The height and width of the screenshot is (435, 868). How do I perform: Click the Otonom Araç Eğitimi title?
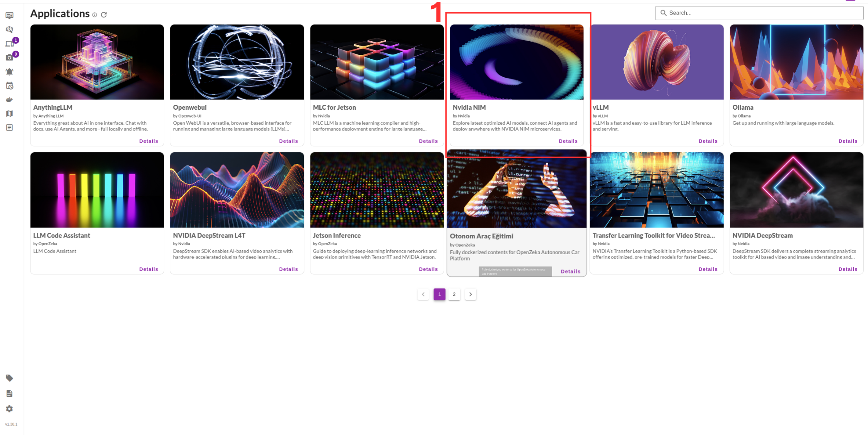[481, 236]
